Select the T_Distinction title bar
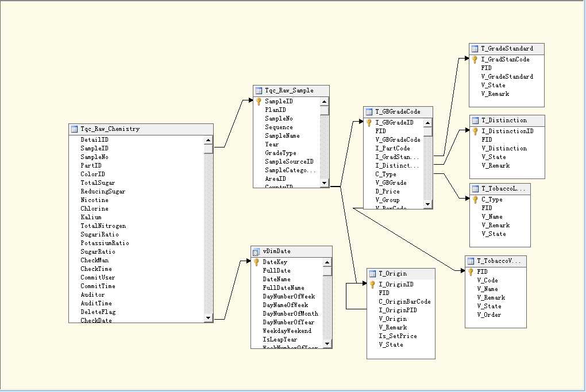Viewport: 586px width, 392px height. (x=507, y=121)
